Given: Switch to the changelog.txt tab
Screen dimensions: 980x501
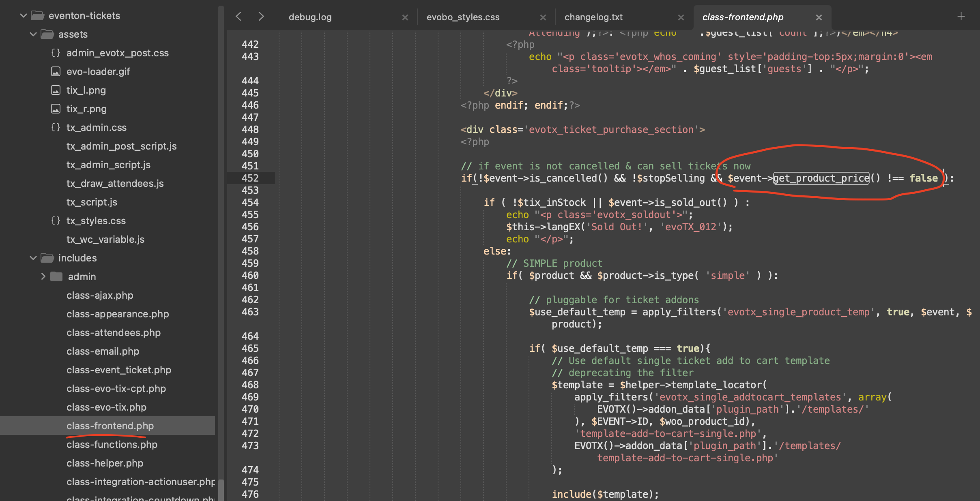Looking at the screenshot, I should pos(593,17).
